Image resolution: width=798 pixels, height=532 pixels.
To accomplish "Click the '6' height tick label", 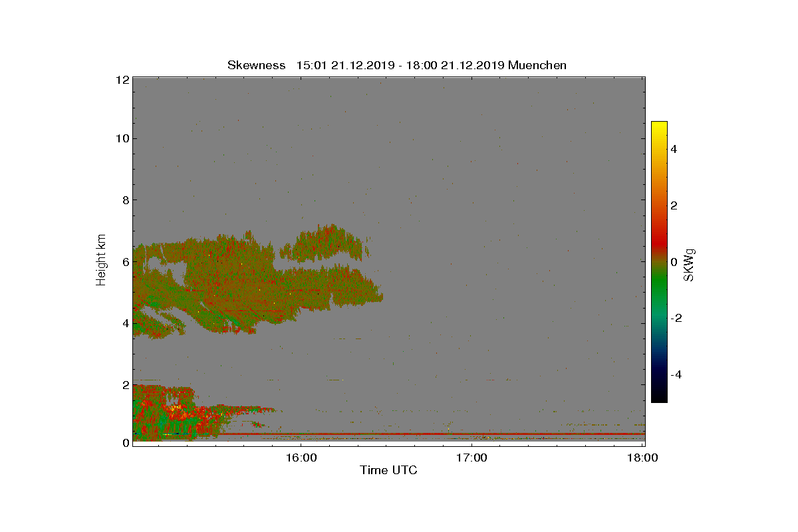I will [125, 261].
